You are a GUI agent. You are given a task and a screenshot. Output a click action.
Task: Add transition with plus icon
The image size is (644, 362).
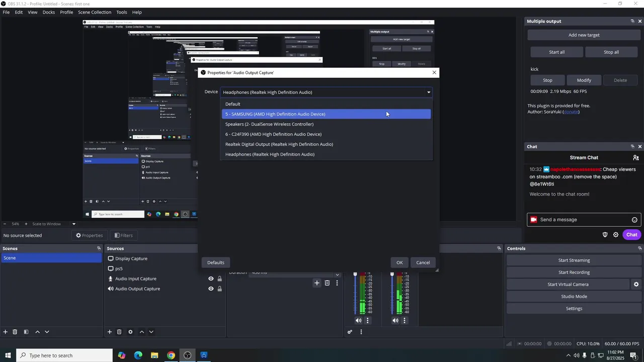[x=317, y=283]
